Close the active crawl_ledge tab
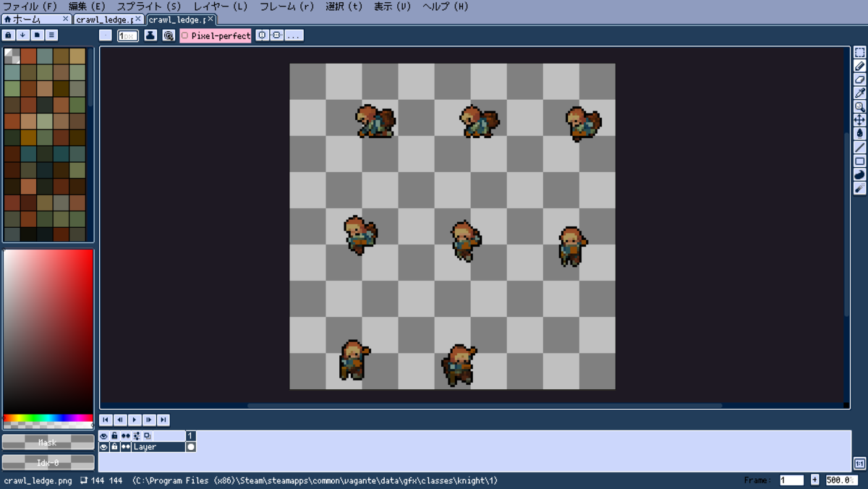868x489 pixels. (210, 20)
